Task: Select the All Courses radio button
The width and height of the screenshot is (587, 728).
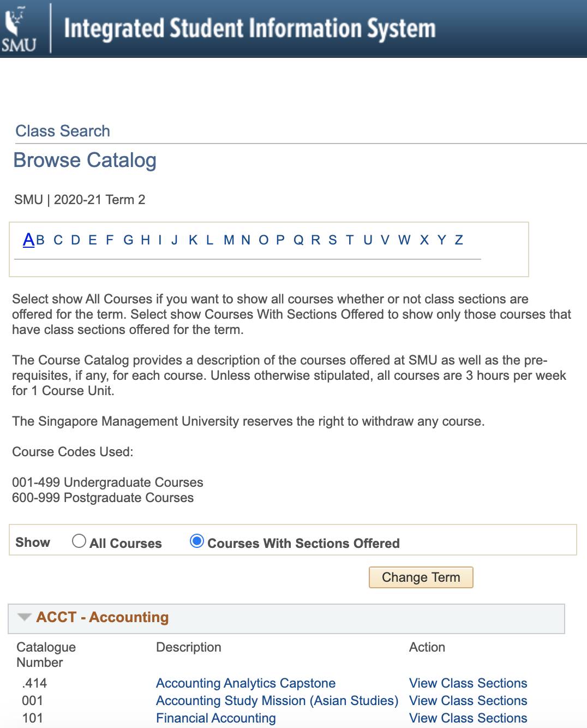Action: (x=79, y=541)
